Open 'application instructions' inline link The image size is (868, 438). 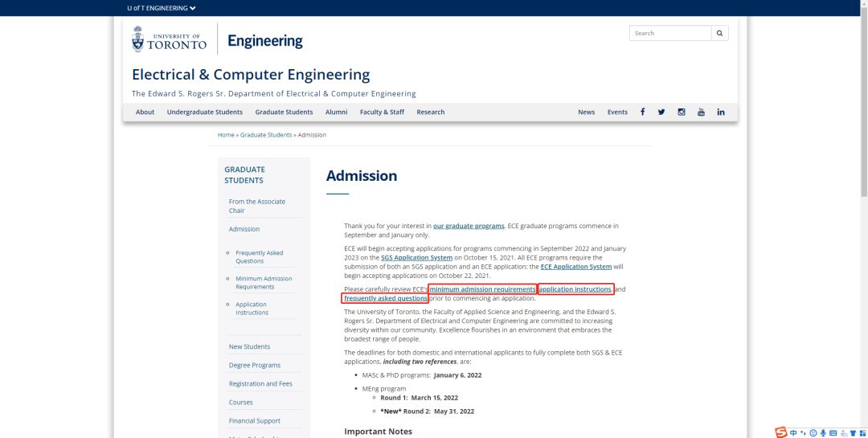tap(575, 289)
